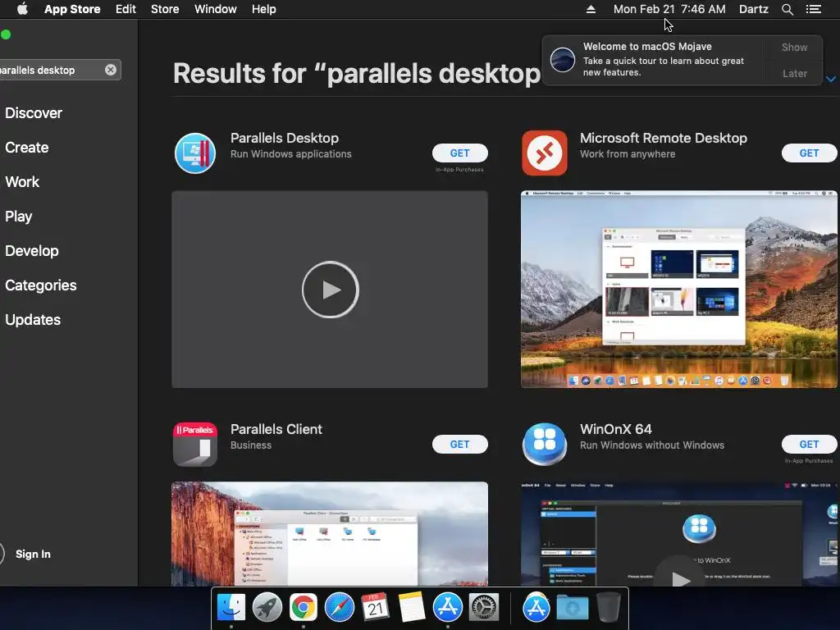Open the Edit menu

pyautogui.click(x=126, y=9)
